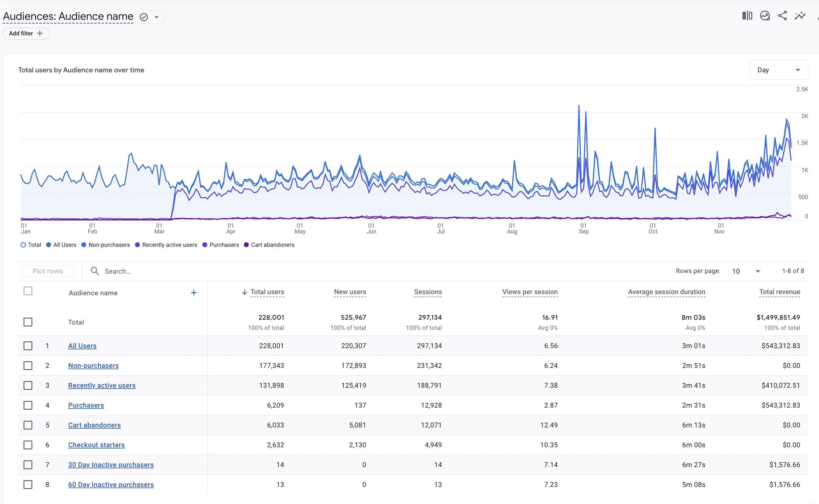This screenshot has width=819, height=504.
Task: Click the 228,001 total users value in Total row
Action: (271, 317)
